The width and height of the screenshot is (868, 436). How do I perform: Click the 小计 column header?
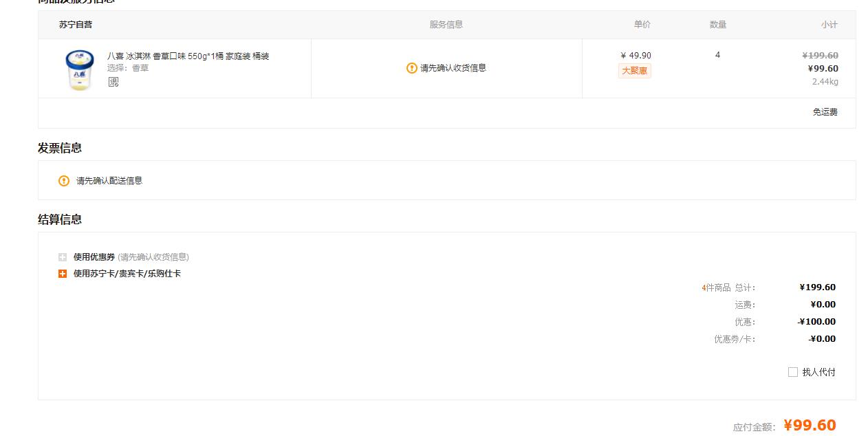(829, 25)
